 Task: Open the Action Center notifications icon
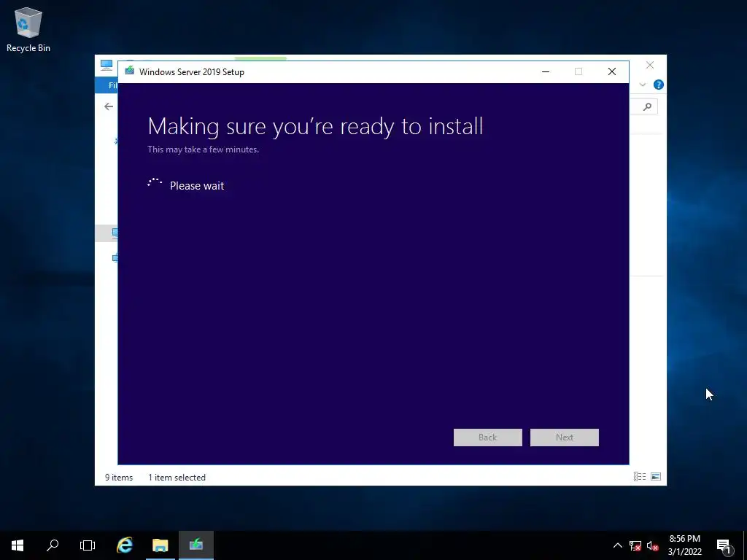724,545
